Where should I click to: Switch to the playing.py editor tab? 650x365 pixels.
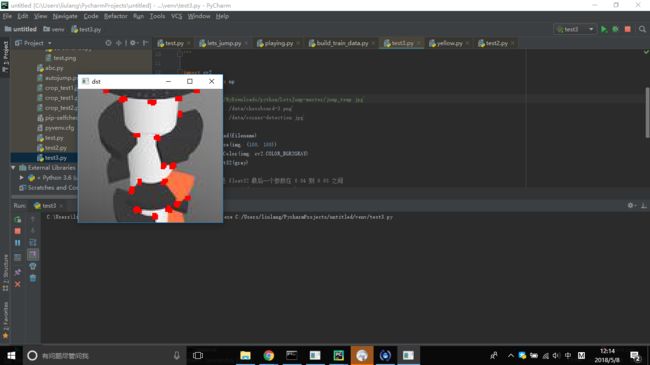(x=278, y=43)
